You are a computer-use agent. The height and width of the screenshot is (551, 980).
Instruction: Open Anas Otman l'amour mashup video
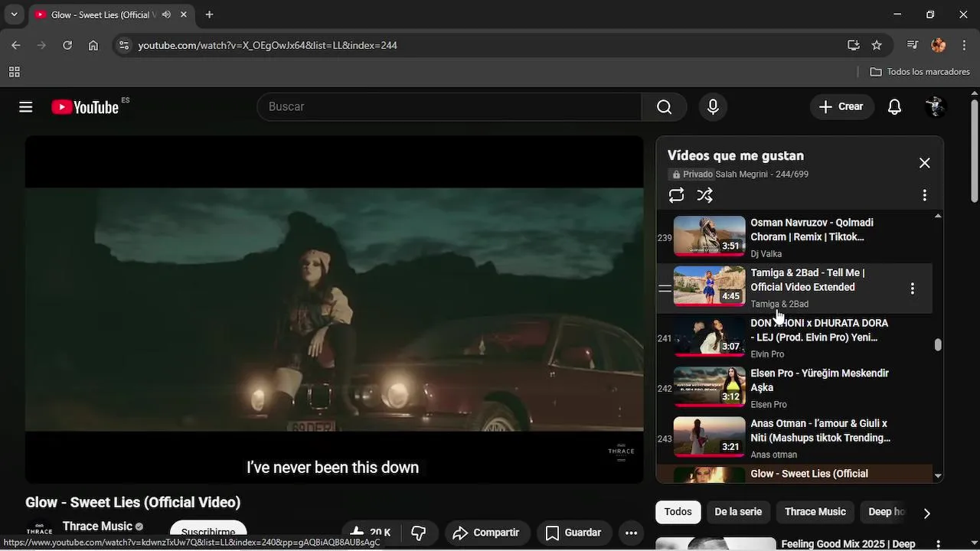coord(820,430)
